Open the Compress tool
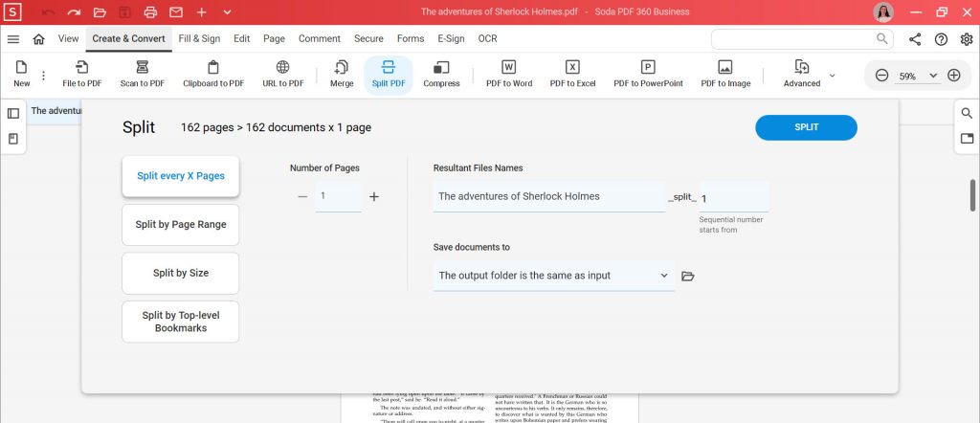The width and height of the screenshot is (980, 423). click(441, 74)
